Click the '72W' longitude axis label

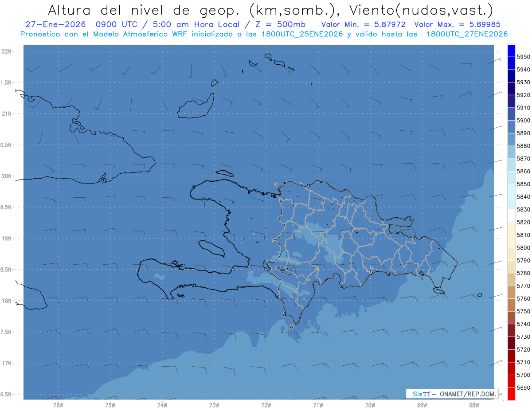[266, 405]
